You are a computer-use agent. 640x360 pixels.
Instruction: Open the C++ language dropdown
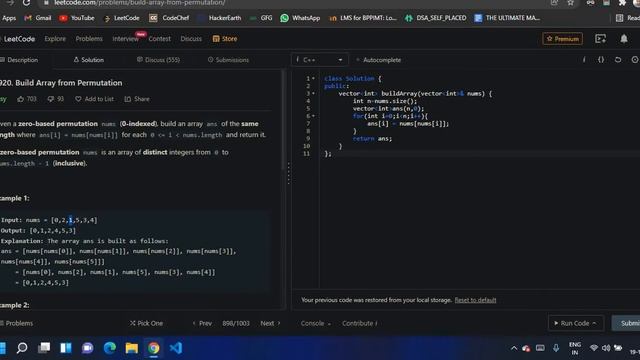click(320, 60)
